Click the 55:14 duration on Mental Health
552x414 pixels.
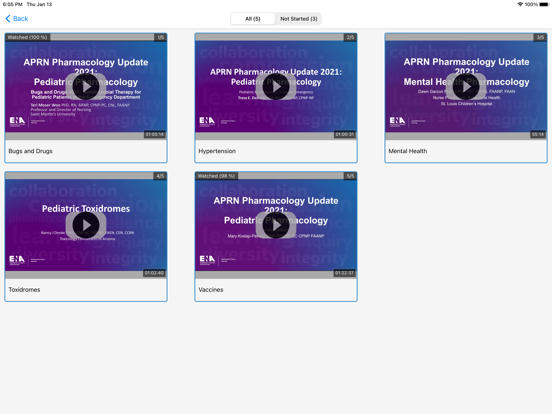tap(538, 134)
